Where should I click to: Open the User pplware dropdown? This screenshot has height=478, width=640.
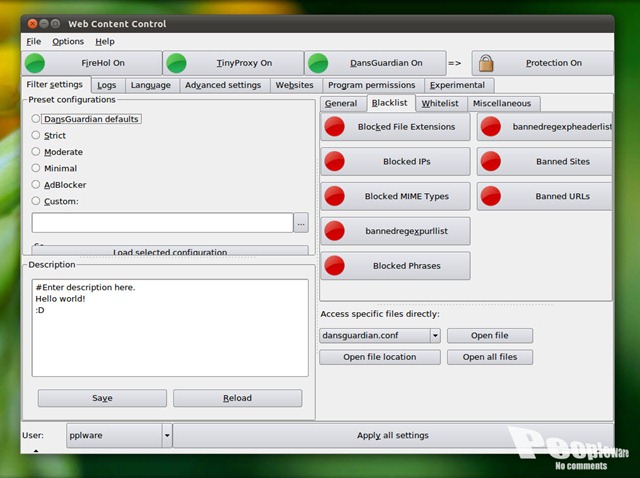[x=167, y=435]
